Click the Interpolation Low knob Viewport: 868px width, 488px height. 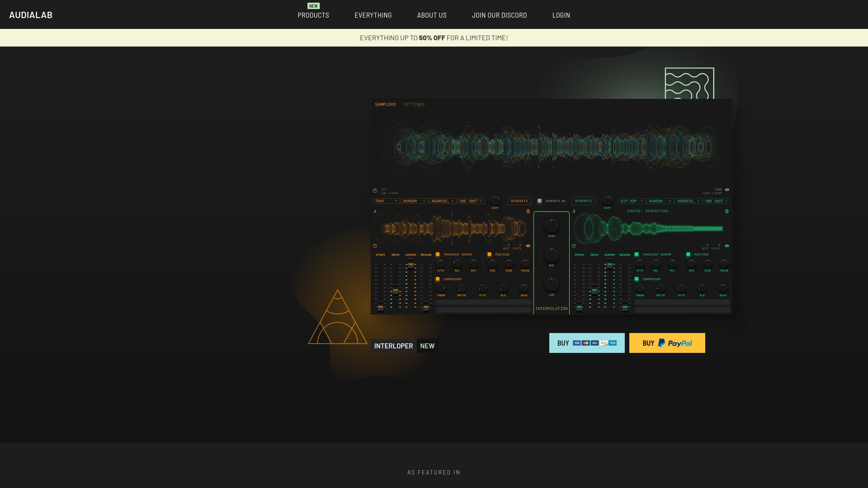(551, 284)
